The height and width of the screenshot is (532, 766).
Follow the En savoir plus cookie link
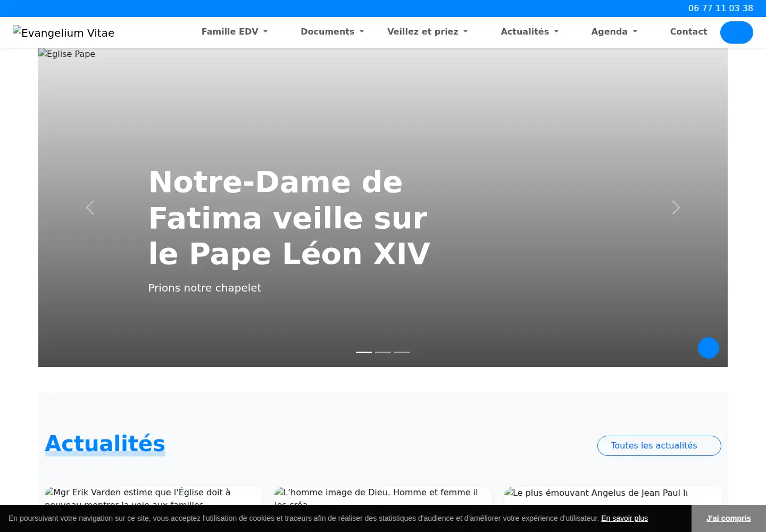tap(625, 518)
